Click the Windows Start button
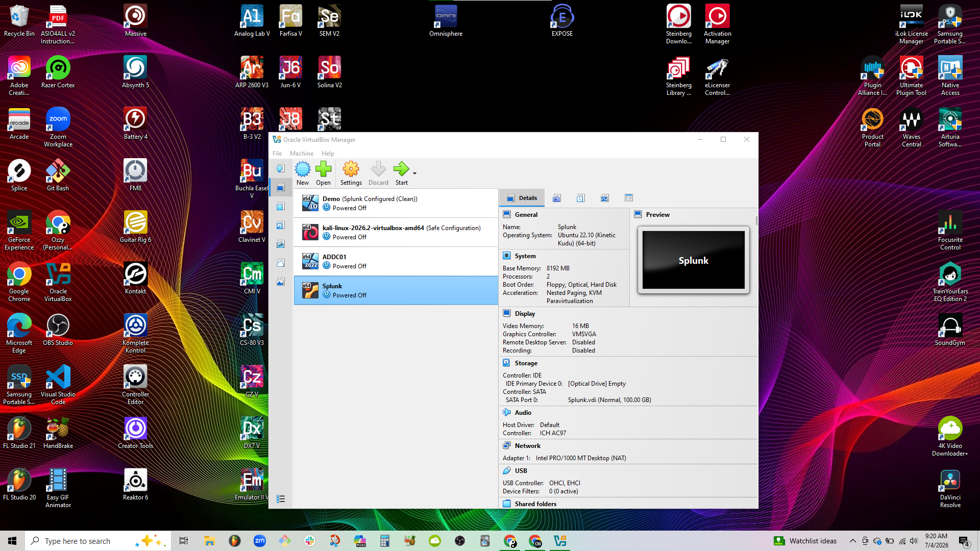The height and width of the screenshot is (551, 980). tap(12, 541)
